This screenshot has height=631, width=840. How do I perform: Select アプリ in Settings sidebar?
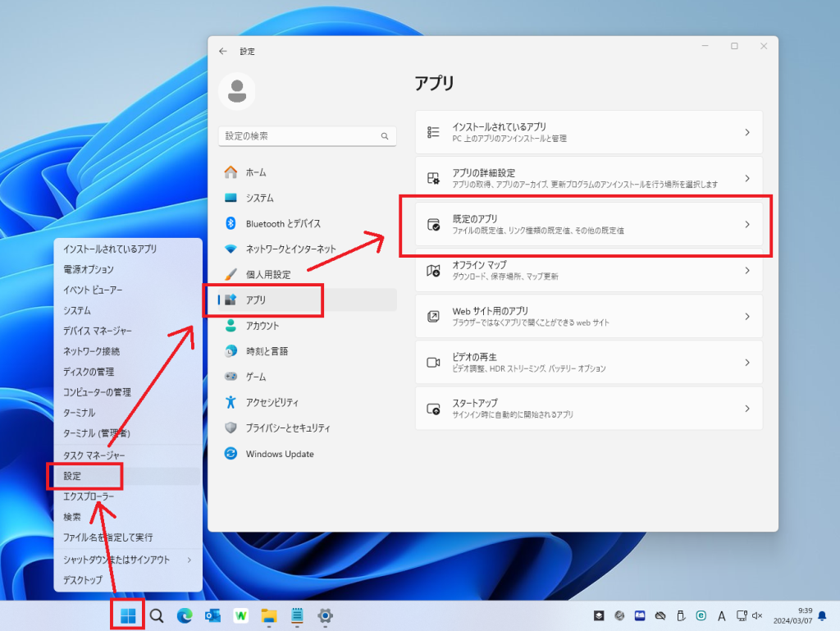[308, 300]
